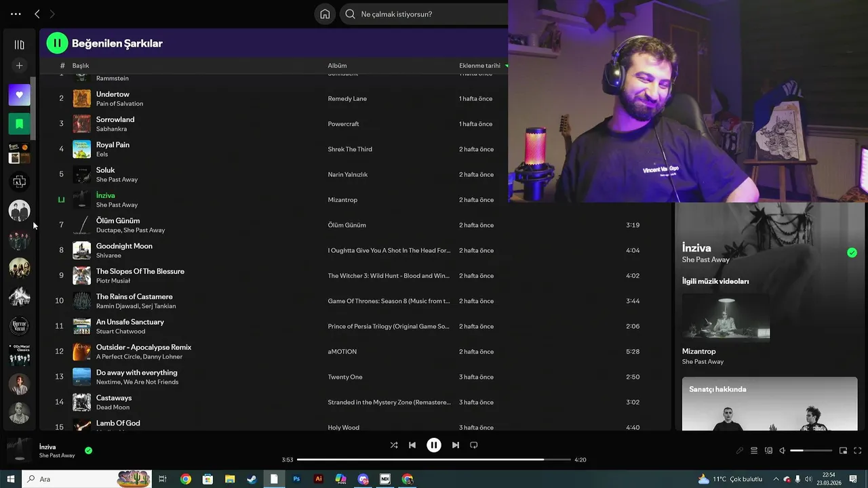
Task: Open the mini player icon
Action: [844, 451]
